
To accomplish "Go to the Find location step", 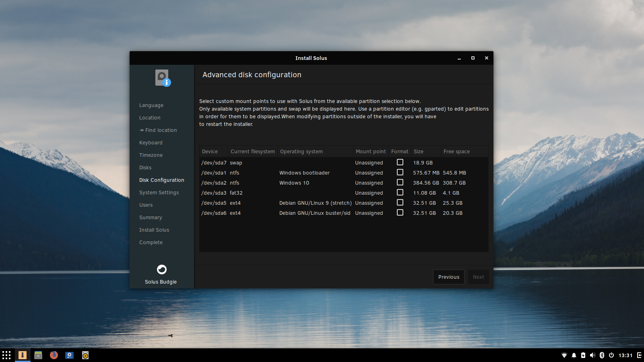I will coord(158,130).
